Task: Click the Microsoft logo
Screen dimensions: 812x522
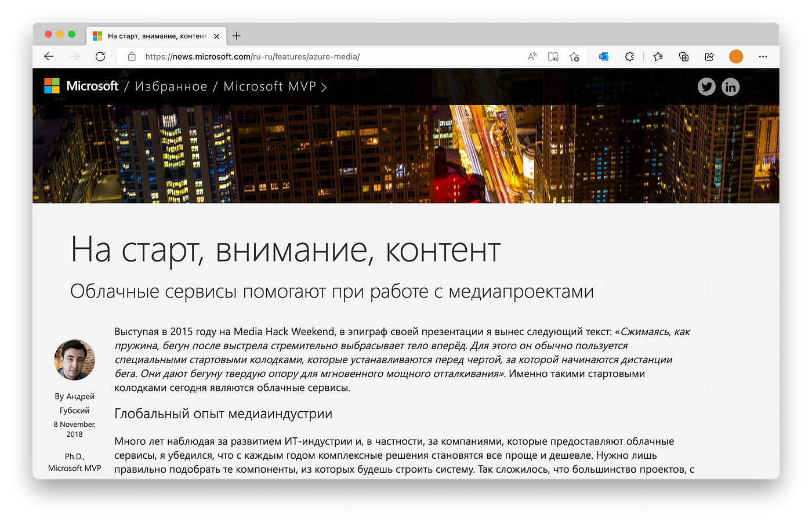Action: click(81, 86)
